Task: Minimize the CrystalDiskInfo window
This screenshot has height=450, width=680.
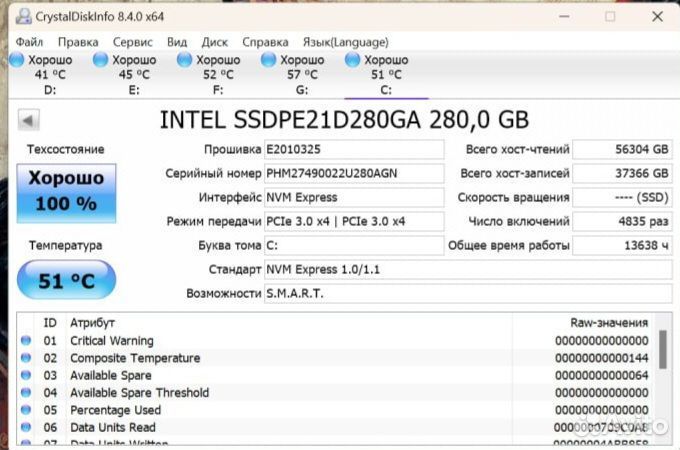Action: tap(564, 16)
